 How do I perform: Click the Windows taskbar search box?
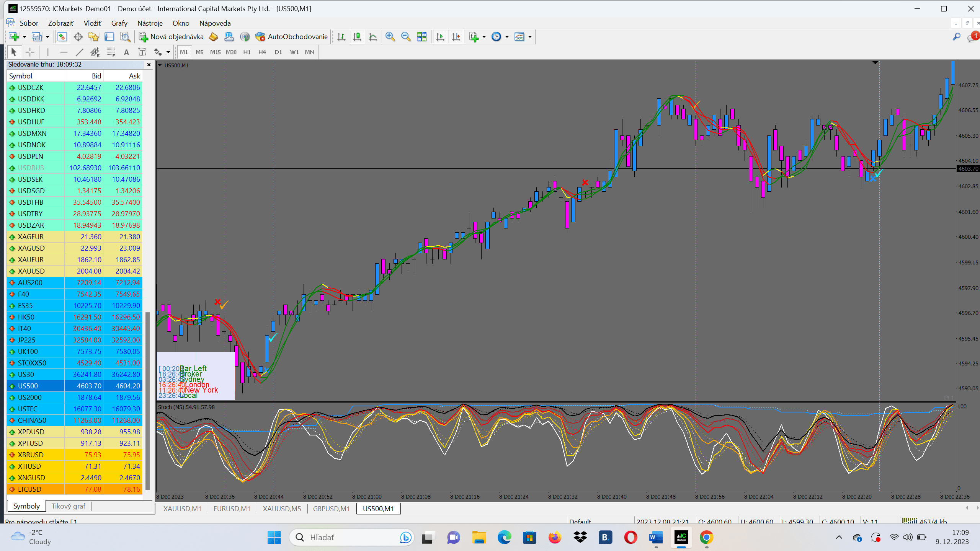tap(352, 538)
